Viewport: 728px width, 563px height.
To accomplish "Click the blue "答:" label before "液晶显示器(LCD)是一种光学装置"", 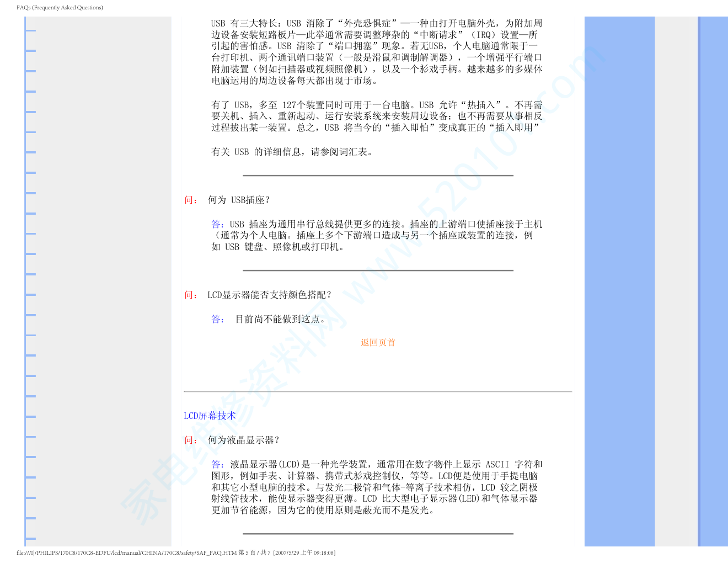I will (218, 464).
